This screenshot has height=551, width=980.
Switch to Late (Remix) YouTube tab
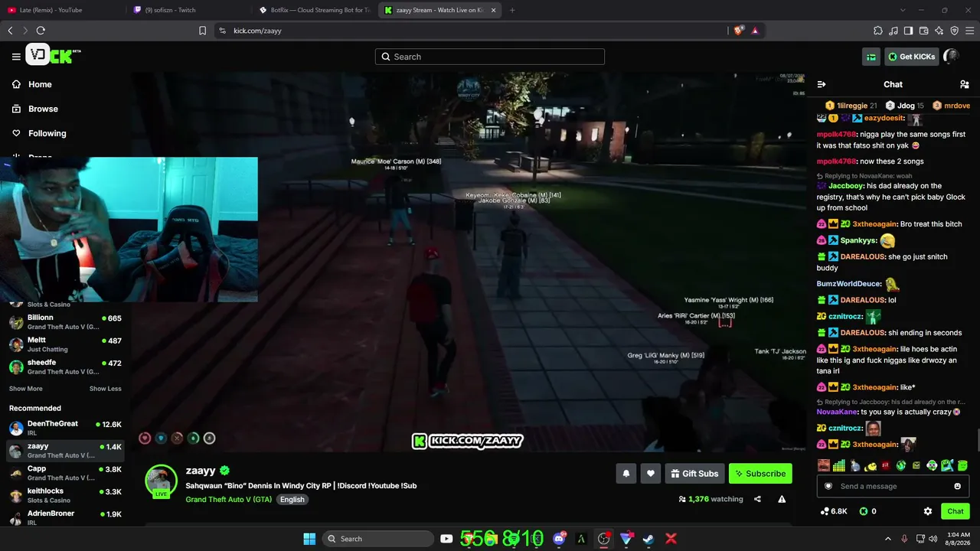pos(61,10)
